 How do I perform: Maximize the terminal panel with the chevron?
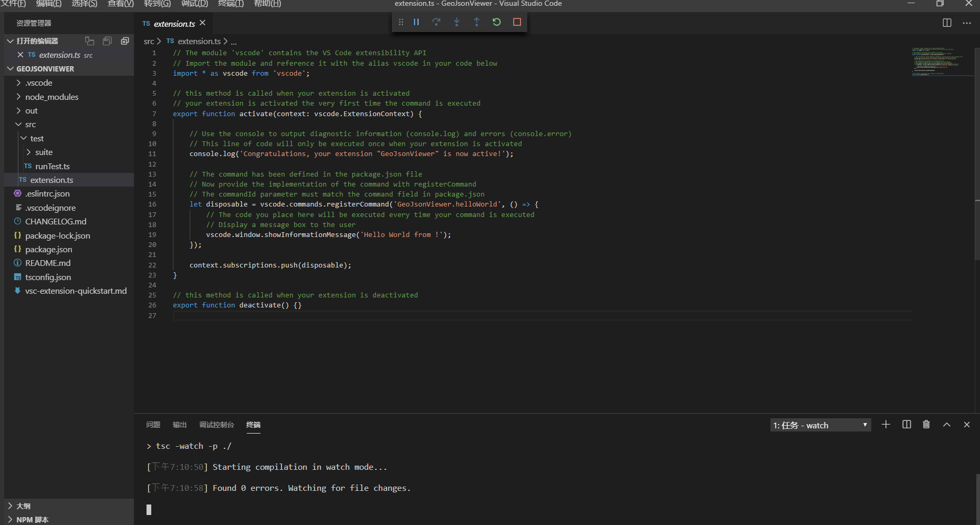[946, 425]
